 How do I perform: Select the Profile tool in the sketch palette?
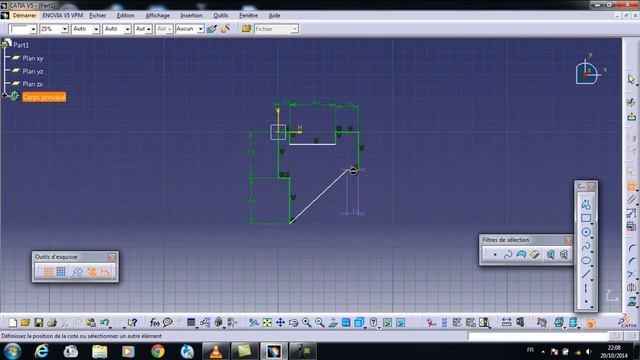(586, 204)
